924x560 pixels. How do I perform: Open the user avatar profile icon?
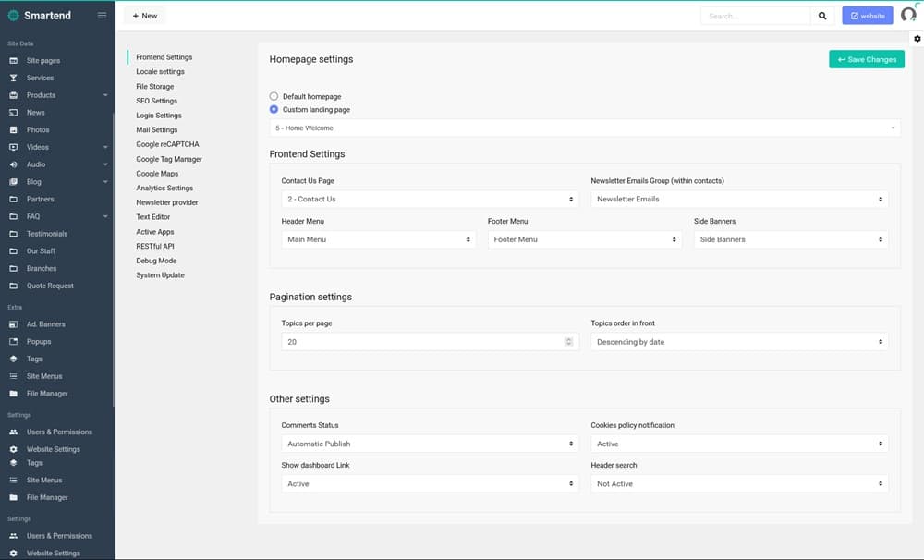click(908, 15)
